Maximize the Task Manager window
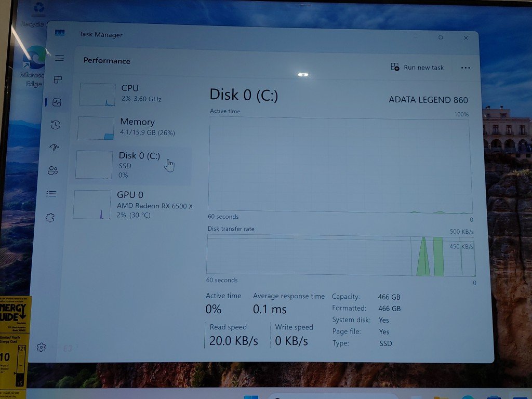 [441, 37]
